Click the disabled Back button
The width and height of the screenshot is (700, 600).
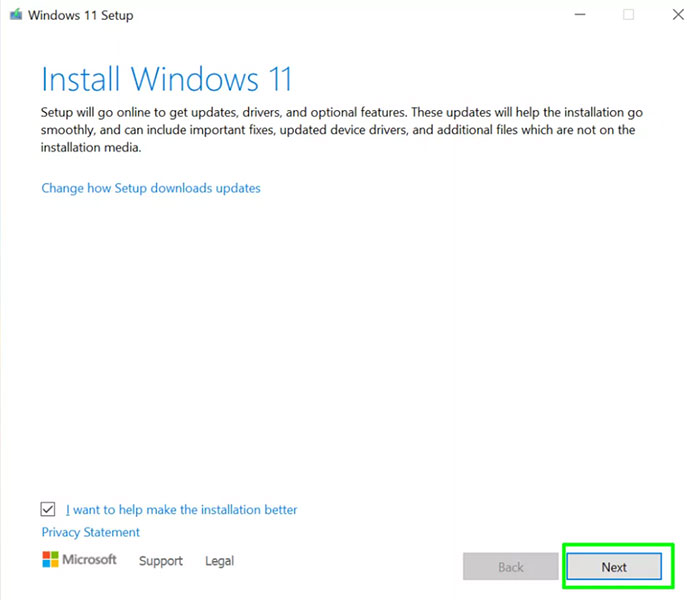(x=510, y=567)
